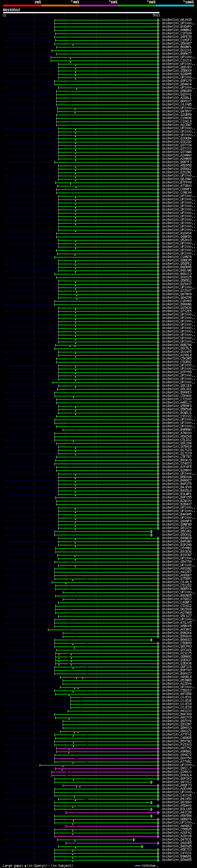The width and height of the screenshot is (197, 868).
Task: Click the white query sequence bar
Action: [x=81, y=12]
